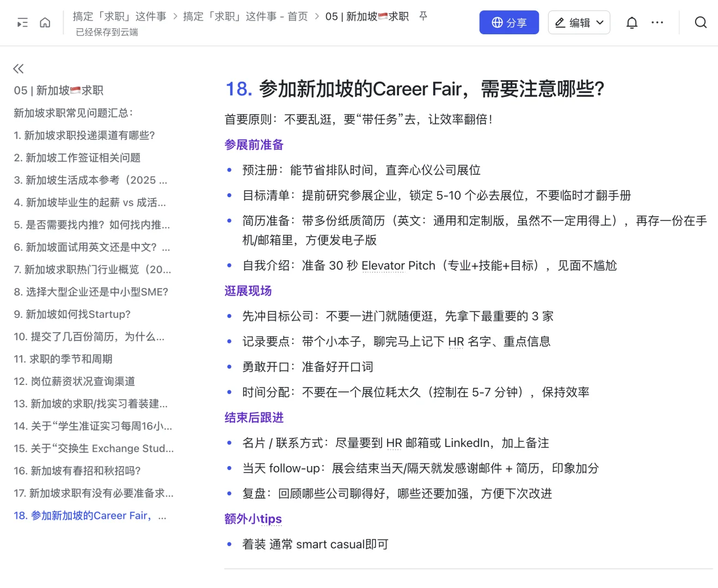Pin the document using the pin icon

tap(423, 16)
